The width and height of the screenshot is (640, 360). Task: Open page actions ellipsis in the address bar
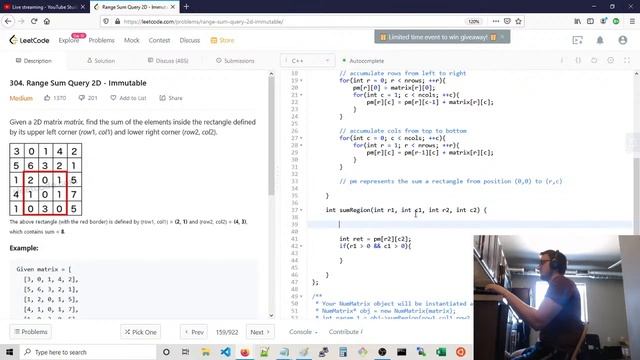pos(496,21)
